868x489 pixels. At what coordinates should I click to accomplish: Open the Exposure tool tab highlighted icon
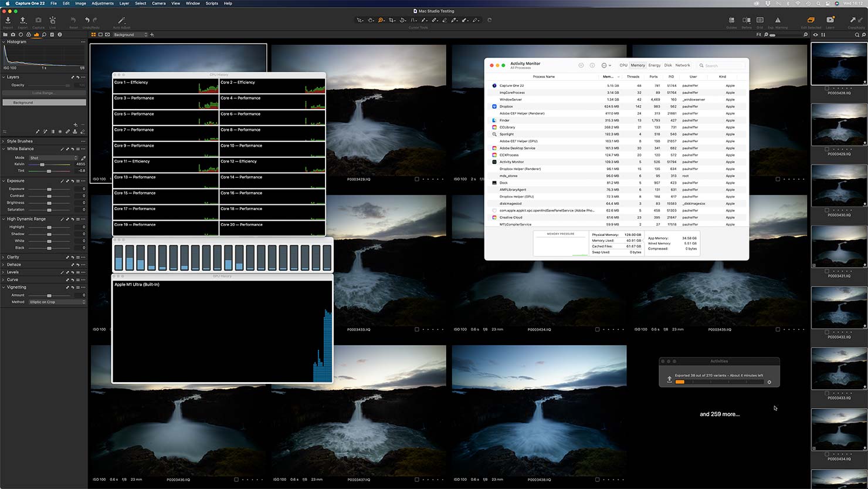(x=36, y=35)
